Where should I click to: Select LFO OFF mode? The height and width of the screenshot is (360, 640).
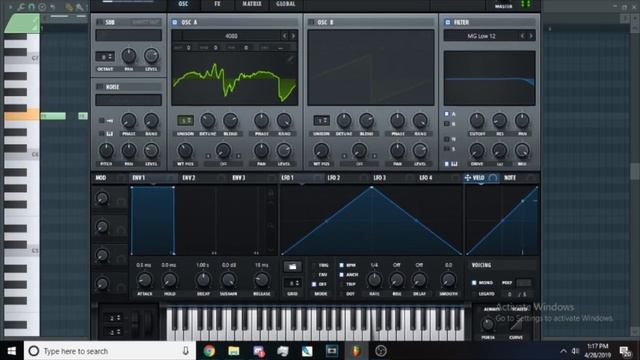click(314, 284)
